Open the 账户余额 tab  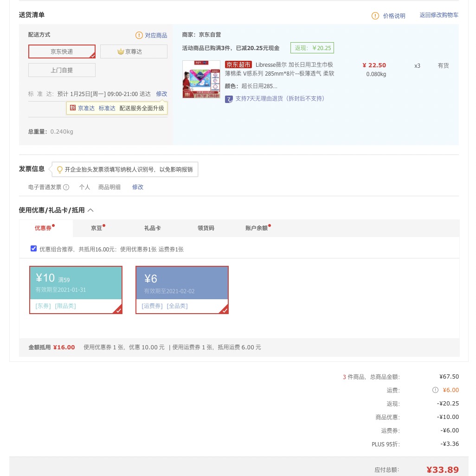257,228
